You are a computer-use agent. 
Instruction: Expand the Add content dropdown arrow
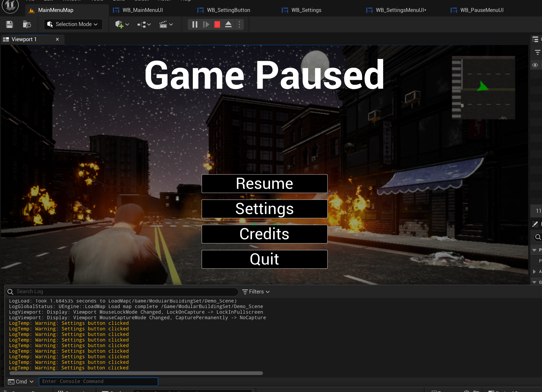pyautogui.click(x=127, y=24)
